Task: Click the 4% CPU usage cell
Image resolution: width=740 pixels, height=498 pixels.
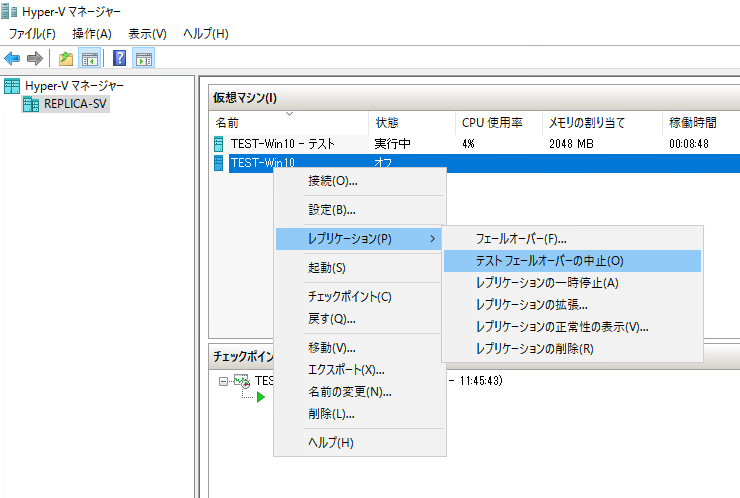Action: coord(468,143)
